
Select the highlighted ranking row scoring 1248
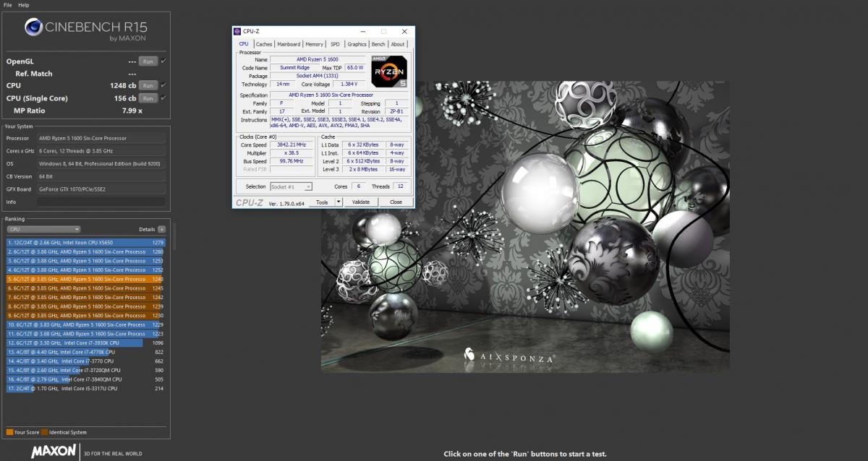[86, 279]
